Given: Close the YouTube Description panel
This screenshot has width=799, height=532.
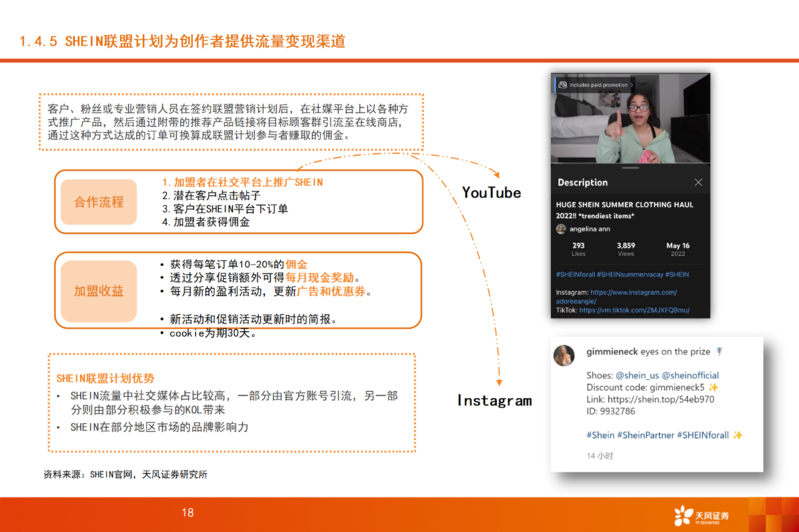Looking at the screenshot, I should 698,182.
